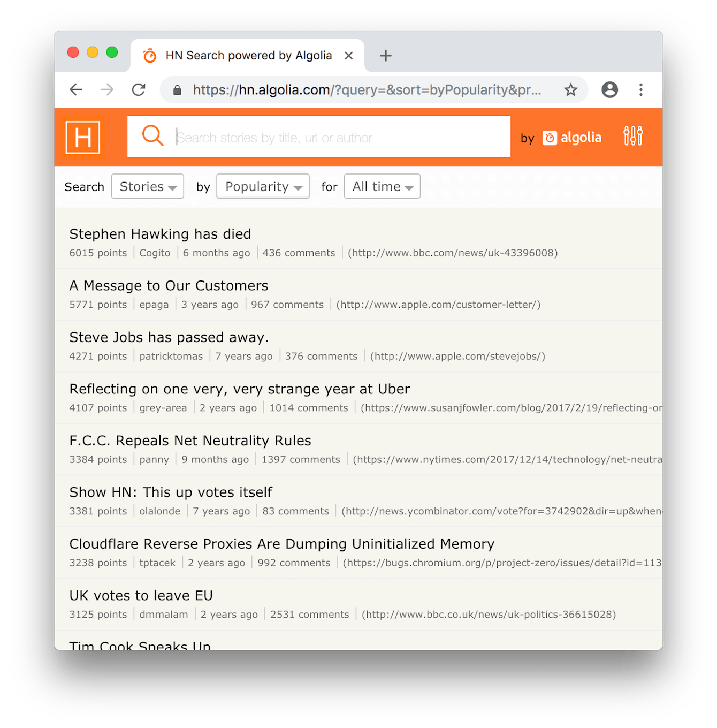
Task: Open Cloudflare Reverse Proxies story title
Action: [282, 544]
